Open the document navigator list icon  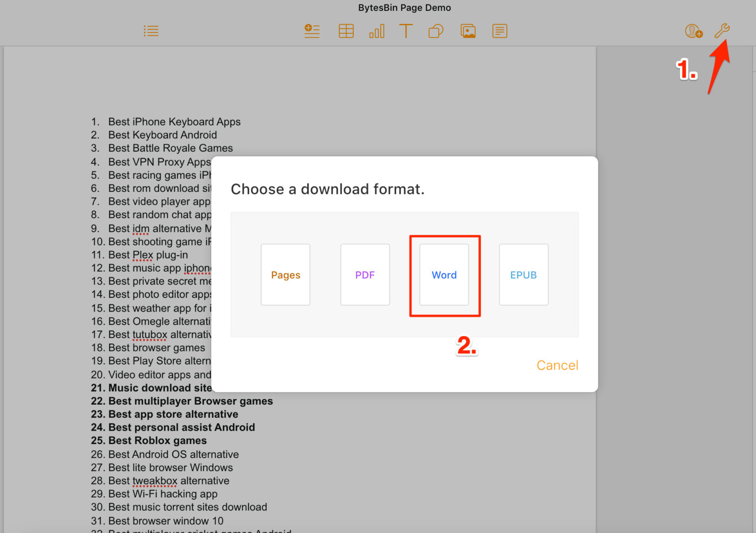tap(151, 31)
